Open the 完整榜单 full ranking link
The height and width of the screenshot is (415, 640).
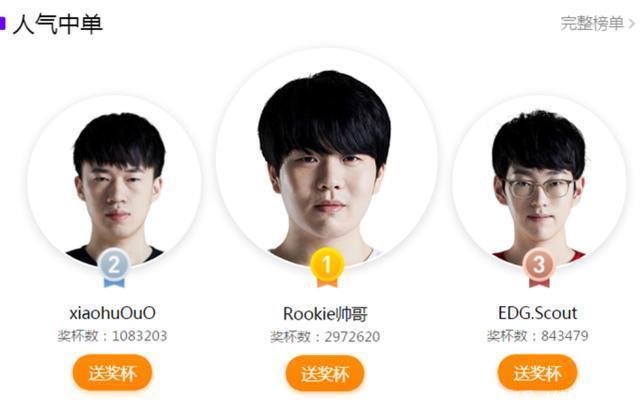tap(592, 23)
